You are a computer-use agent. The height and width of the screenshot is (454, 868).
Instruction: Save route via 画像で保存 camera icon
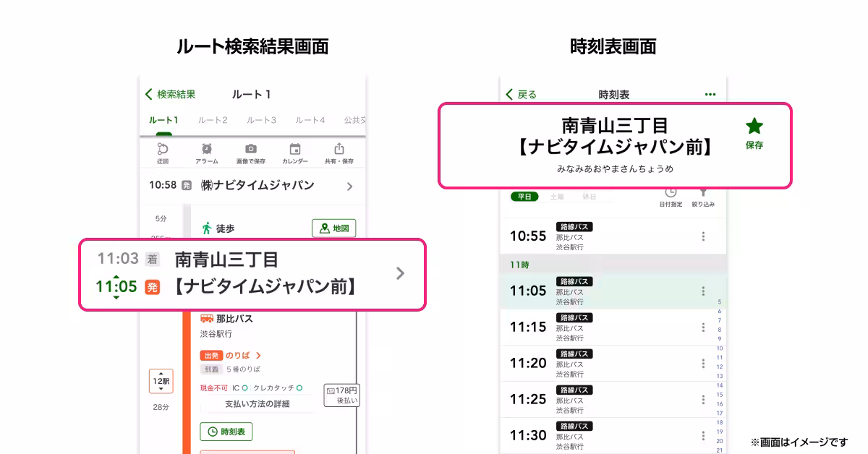point(251,153)
